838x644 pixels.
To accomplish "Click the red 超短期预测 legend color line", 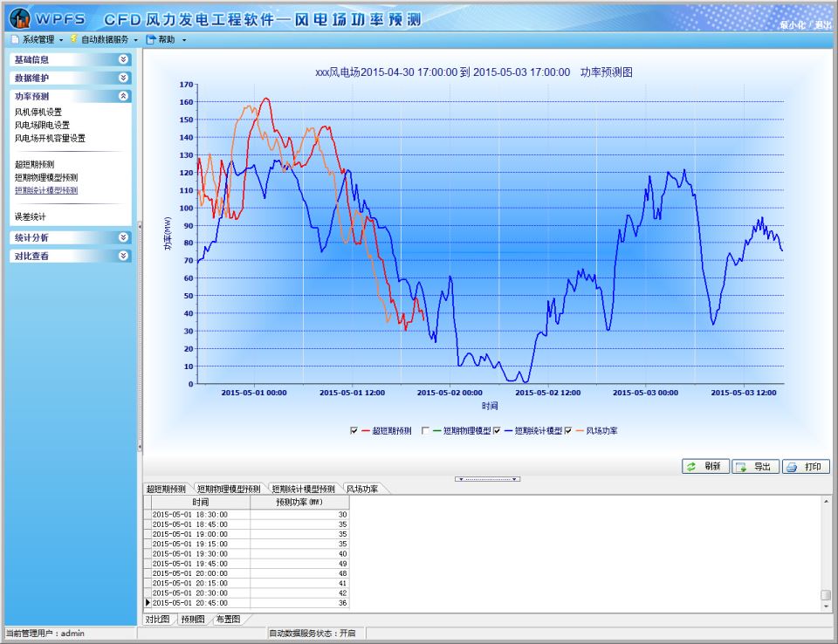I will 366,430.
